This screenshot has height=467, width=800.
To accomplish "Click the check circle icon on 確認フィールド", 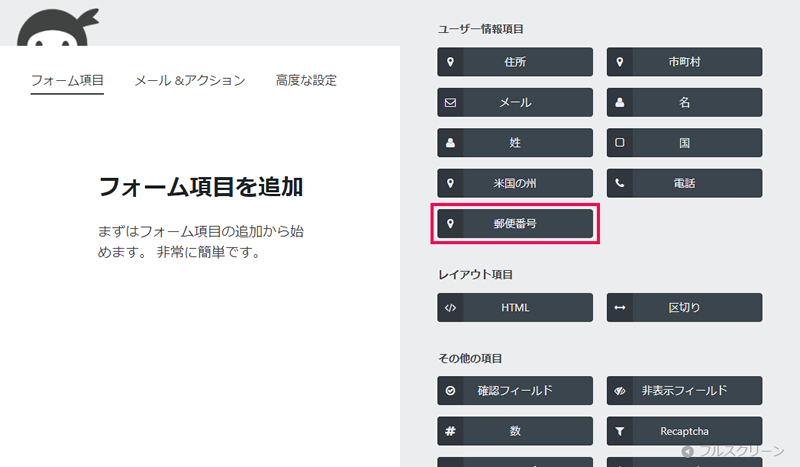I will click(x=450, y=391).
